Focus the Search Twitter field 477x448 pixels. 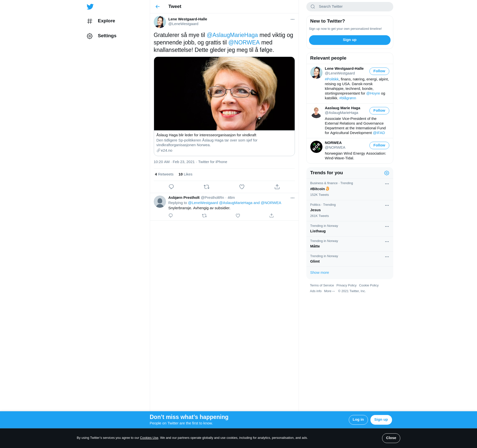(350, 7)
